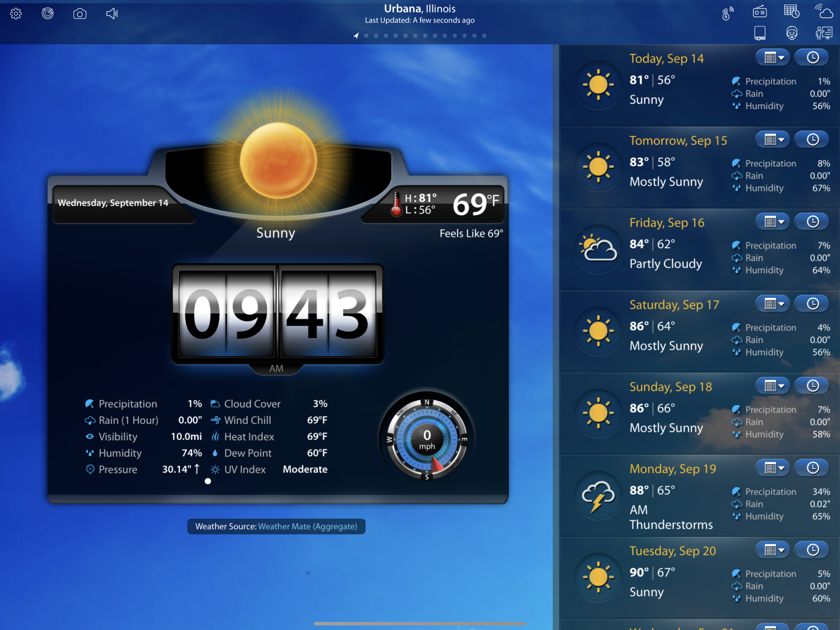Open the settings gear icon
Image resolution: width=840 pixels, height=630 pixels.
16,14
